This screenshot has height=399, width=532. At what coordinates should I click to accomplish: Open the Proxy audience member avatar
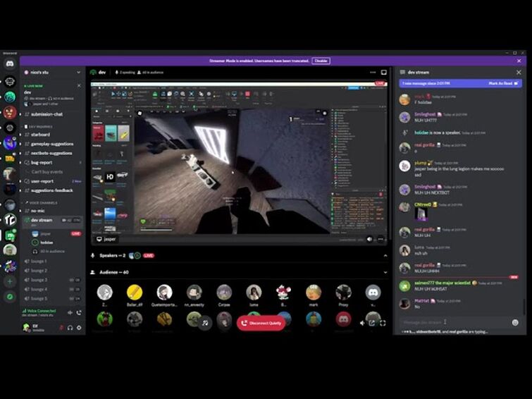click(x=343, y=292)
